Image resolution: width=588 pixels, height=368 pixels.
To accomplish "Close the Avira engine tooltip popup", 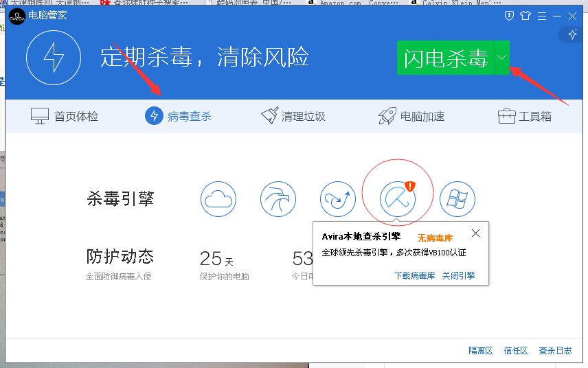I will (475, 233).
